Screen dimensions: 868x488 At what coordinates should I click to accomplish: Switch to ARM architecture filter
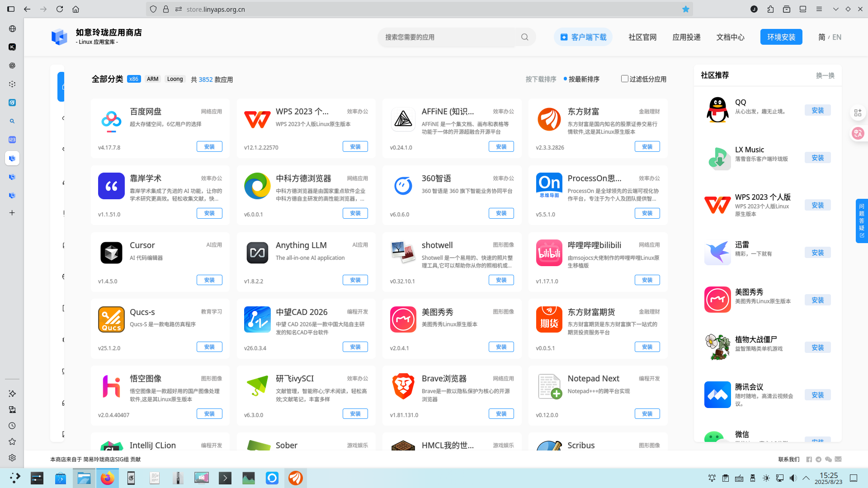(x=152, y=79)
